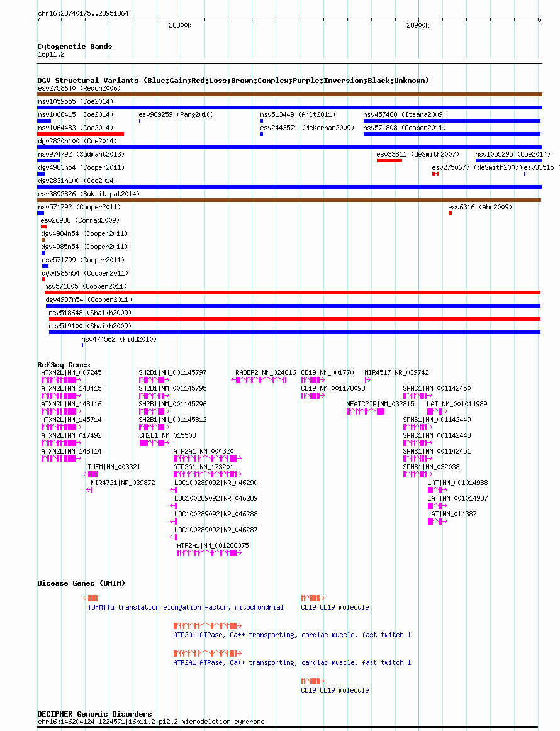Click brown esv3892826 (Suktitipat2014) complex bar

click(x=289, y=200)
